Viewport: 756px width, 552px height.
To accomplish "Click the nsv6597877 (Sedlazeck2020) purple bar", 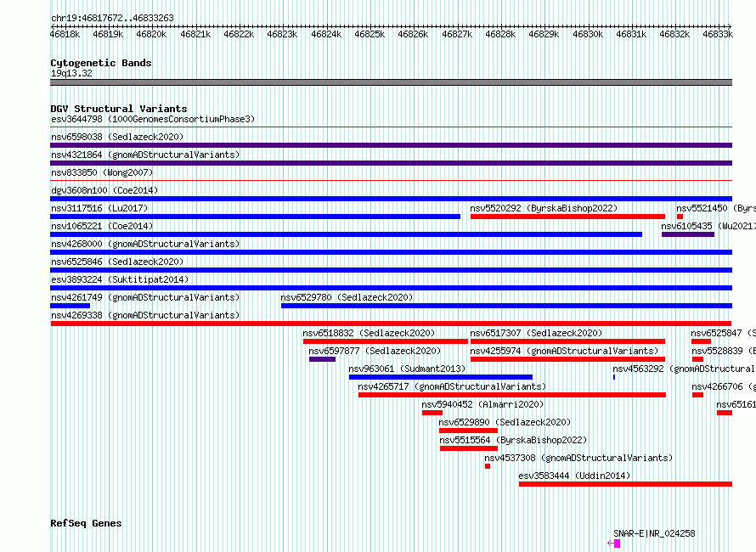I will tap(322, 359).
